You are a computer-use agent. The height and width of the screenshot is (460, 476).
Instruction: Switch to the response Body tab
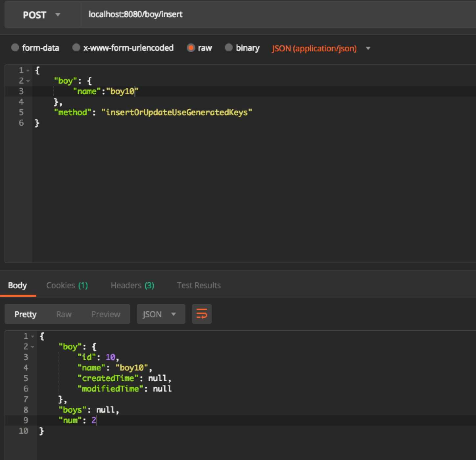tap(18, 285)
